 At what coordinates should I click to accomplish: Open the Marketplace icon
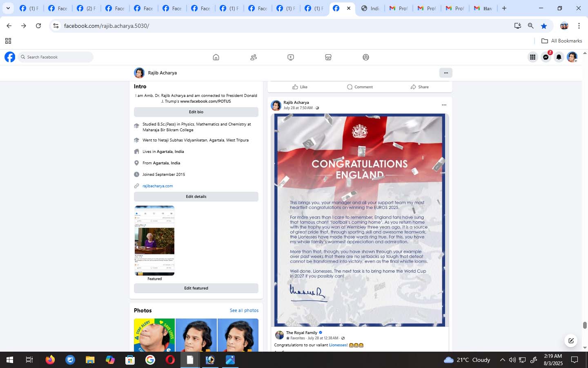(328, 57)
